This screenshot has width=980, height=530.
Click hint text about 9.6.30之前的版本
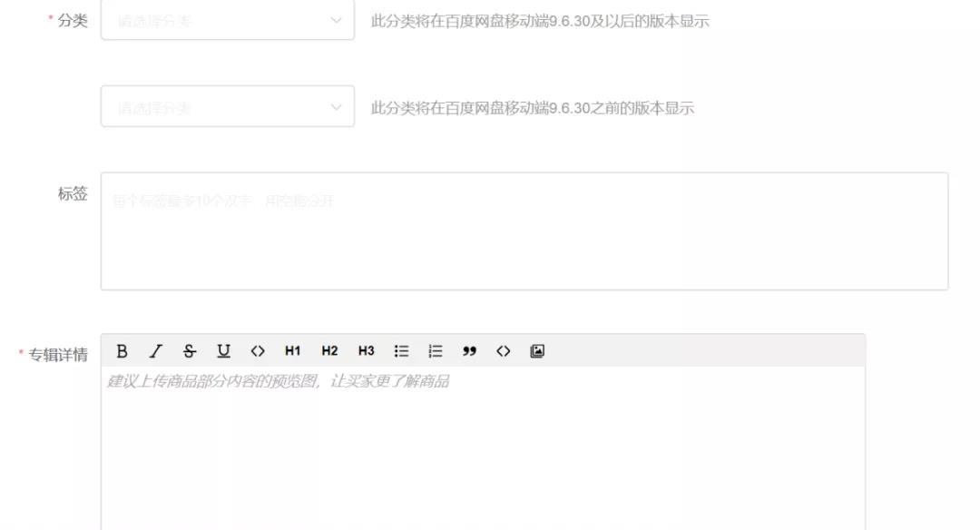click(533, 108)
